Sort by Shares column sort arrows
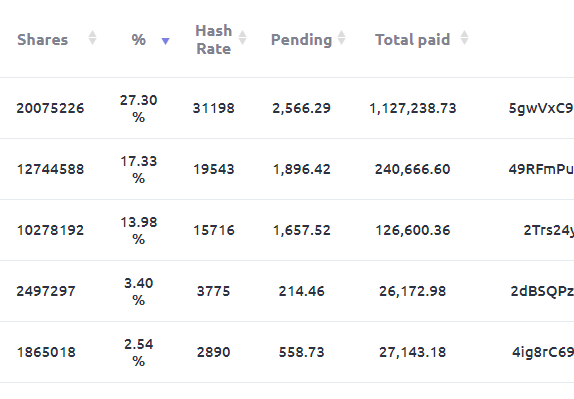The width and height of the screenshot is (574, 399). (92, 38)
